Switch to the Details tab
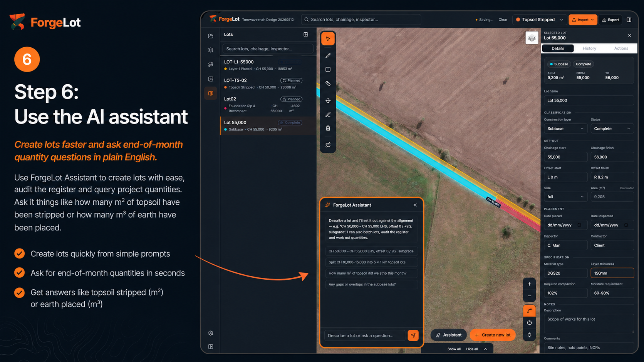Screen dimensions: 644x362 click(558, 48)
